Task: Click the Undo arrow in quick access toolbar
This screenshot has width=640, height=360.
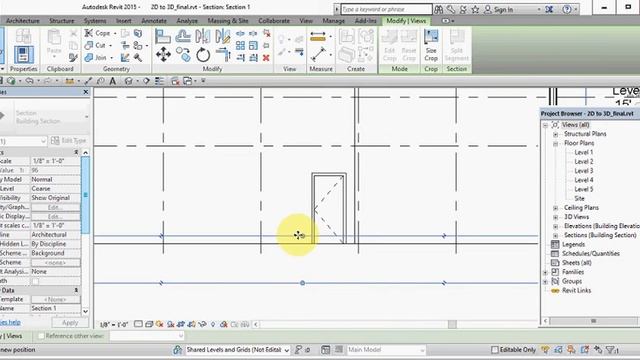Action: pyautogui.click(x=29, y=81)
